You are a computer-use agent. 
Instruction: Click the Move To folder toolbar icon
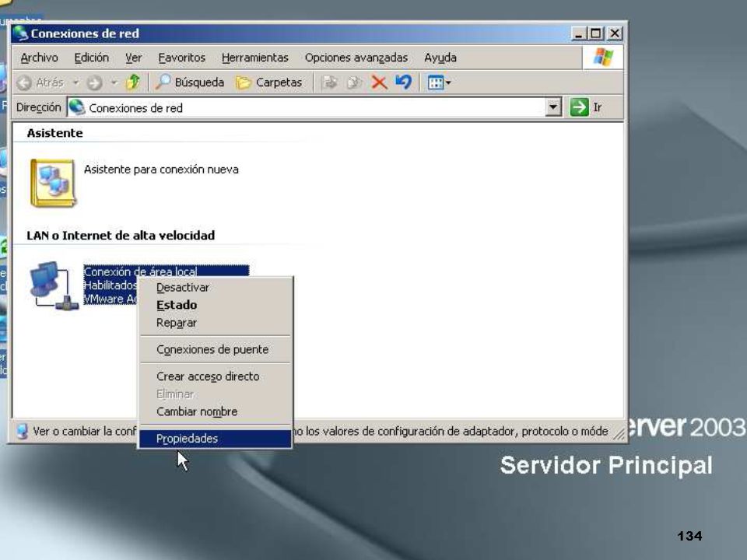[330, 82]
